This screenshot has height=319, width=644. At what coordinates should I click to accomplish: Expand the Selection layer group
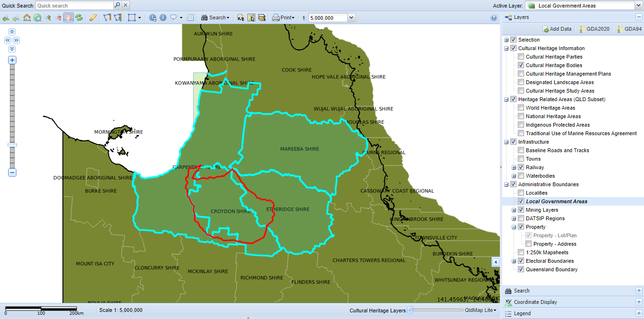click(507, 40)
